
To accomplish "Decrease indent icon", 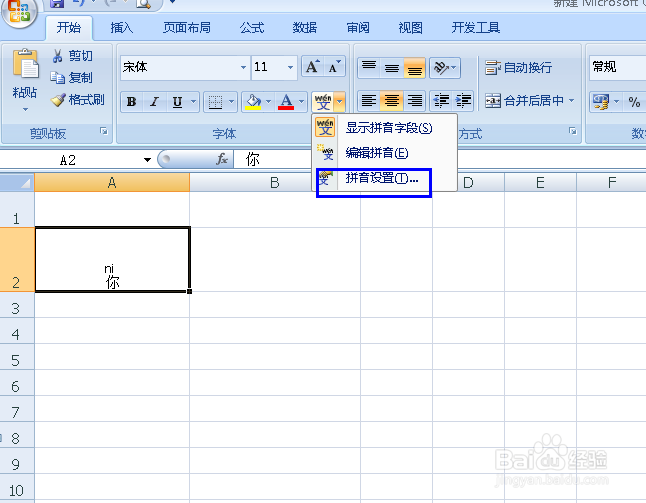I will pos(441,101).
